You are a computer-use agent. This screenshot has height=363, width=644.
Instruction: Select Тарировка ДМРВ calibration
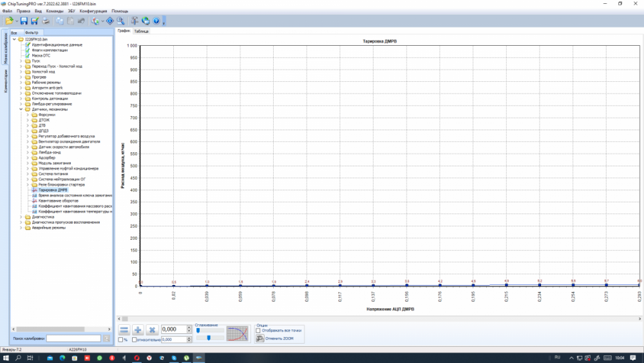pos(53,190)
